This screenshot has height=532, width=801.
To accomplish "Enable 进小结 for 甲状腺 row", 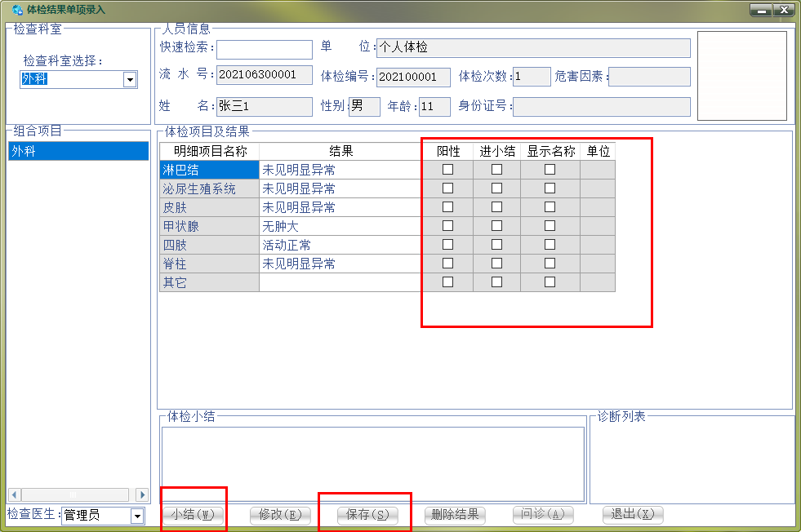I will point(496,226).
